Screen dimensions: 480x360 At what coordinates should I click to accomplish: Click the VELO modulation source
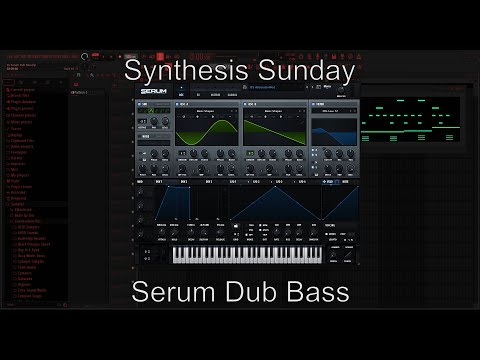330,182
